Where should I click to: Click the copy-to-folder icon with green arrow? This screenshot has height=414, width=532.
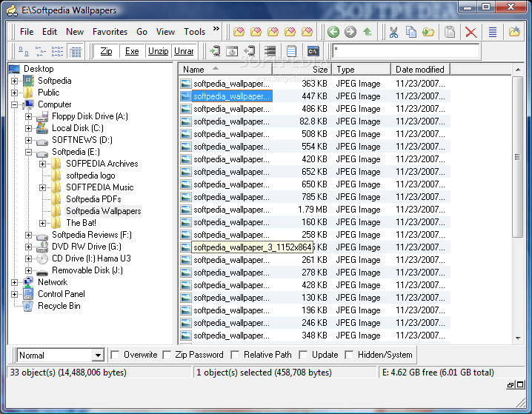tap(428, 32)
